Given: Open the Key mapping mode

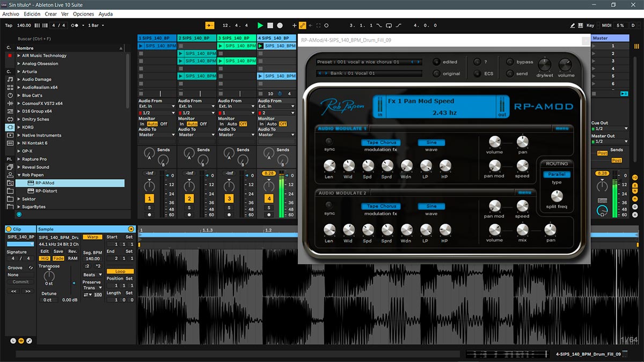Looking at the screenshot, I should click(x=590, y=25).
